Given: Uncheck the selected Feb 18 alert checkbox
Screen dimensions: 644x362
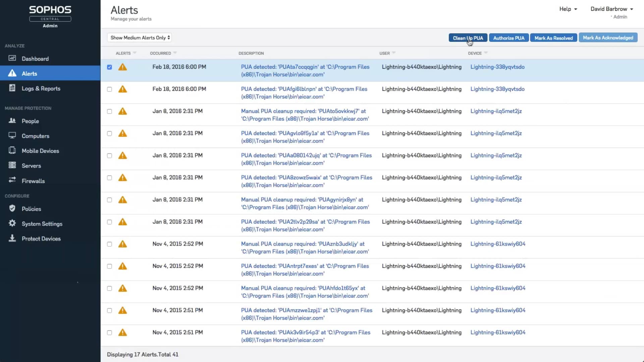Looking at the screenshot, I should point(109,67).
